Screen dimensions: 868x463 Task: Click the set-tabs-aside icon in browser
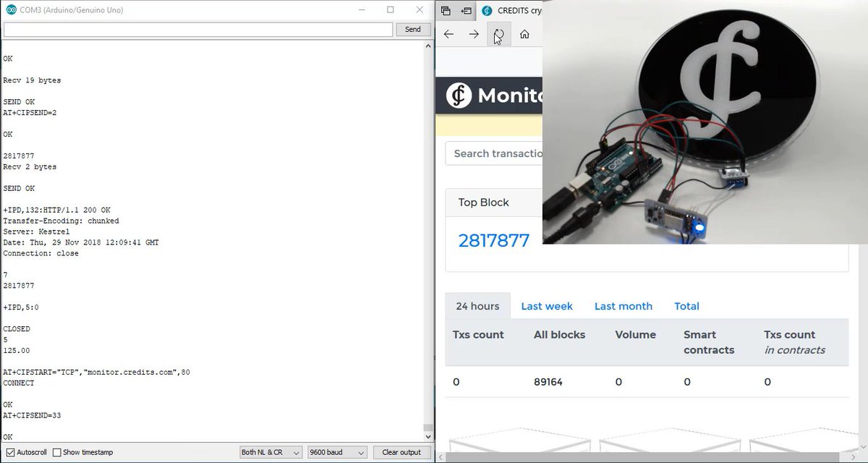467,11
